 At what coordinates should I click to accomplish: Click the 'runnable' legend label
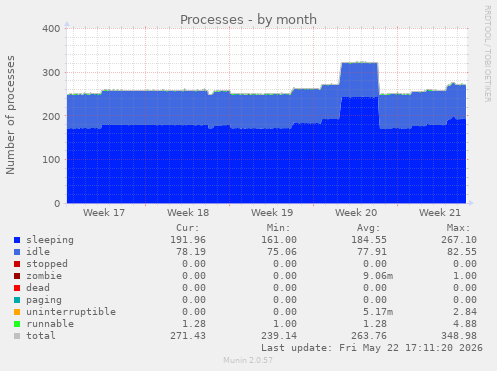click(x=50, y=324)
